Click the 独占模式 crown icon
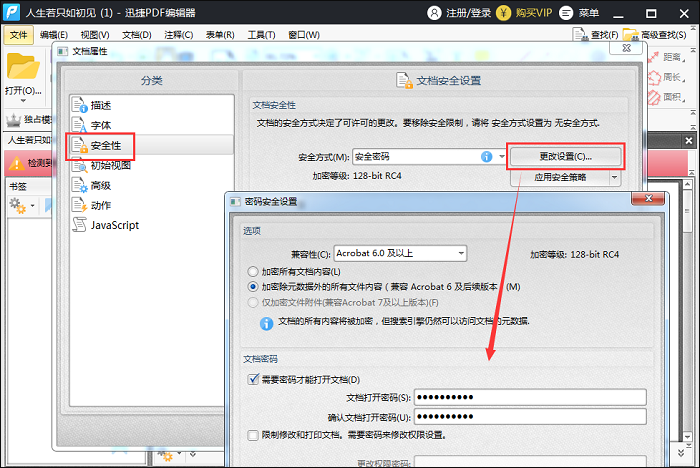The width and height of the screenshot is (700, 468). click(x=13, y=120)
